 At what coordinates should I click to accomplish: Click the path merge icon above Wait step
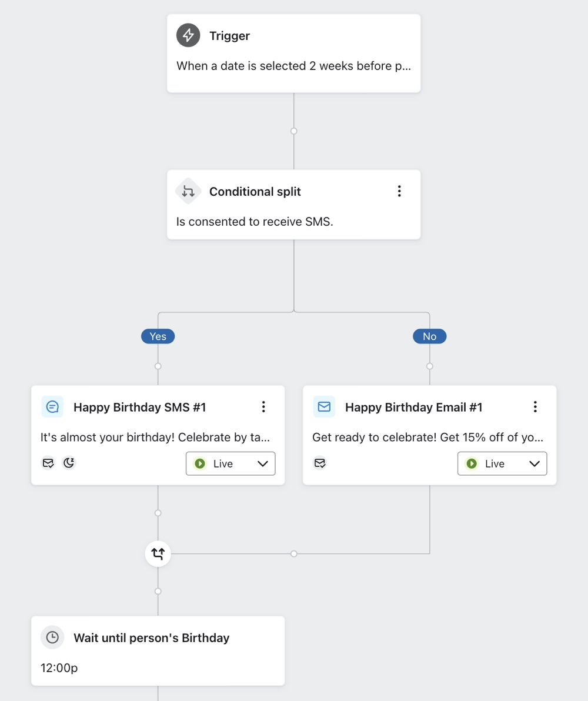[158, 553]
